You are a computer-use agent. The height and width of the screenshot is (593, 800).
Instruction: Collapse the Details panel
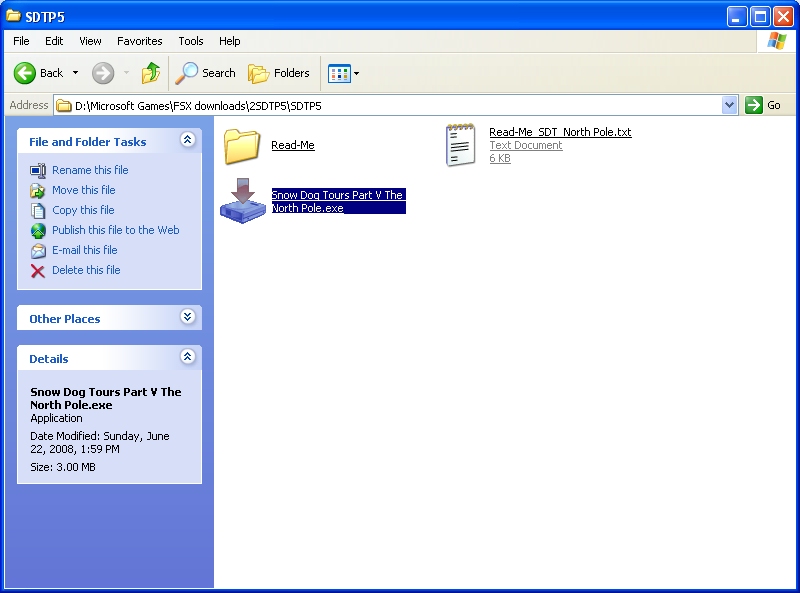[187, 357]
